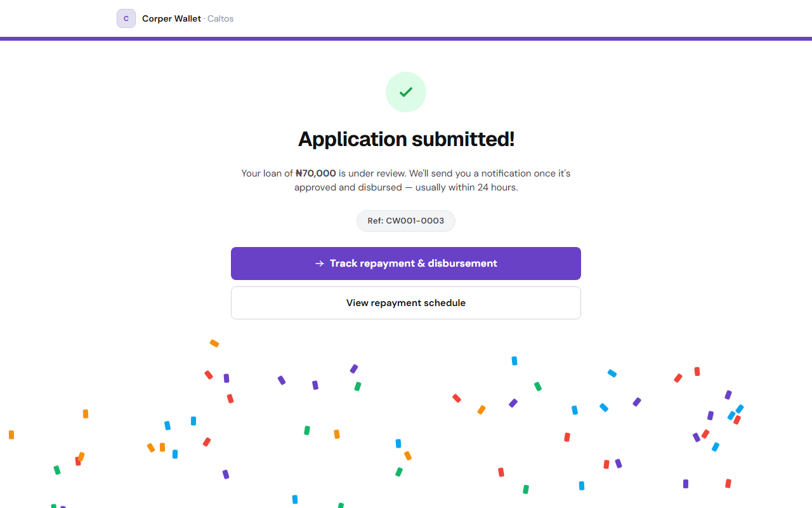Click the "is under review" message text
The image size is (812, 508).
[372, 173]
